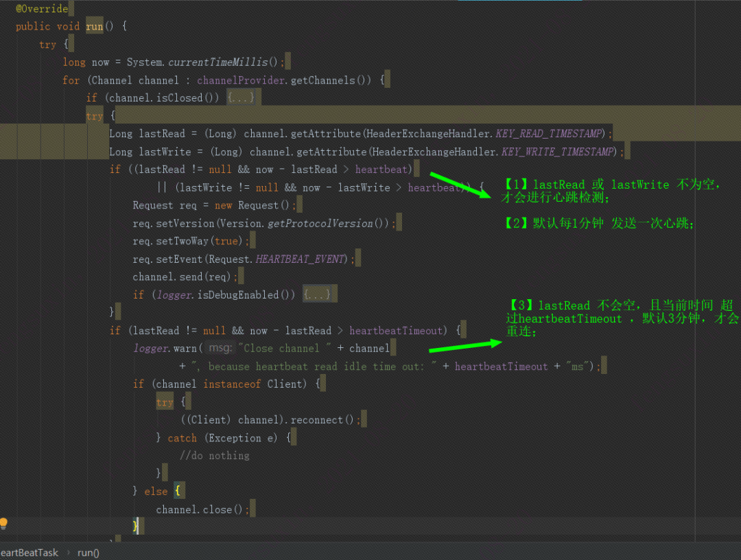This screenshot has width=741, height=560.
Task: Click KEY_WRITE_TIMESTAMP constant
Action: (558, 152)
